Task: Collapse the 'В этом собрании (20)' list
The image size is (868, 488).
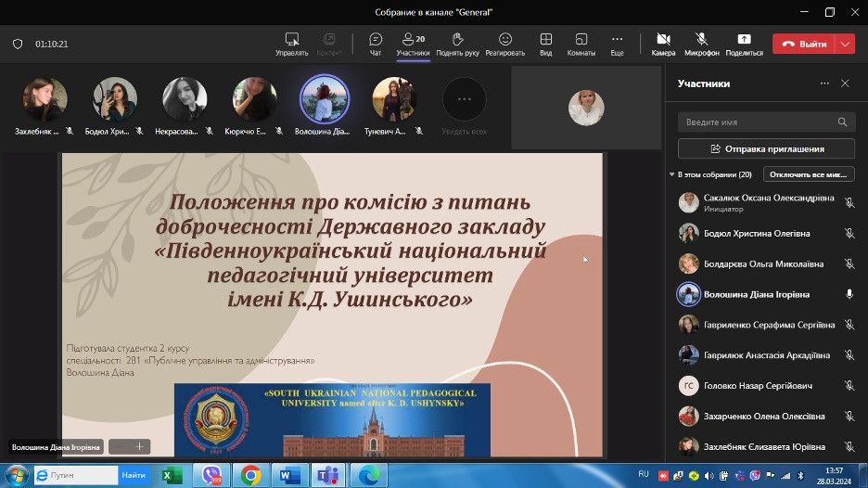Action: [672, 174]
